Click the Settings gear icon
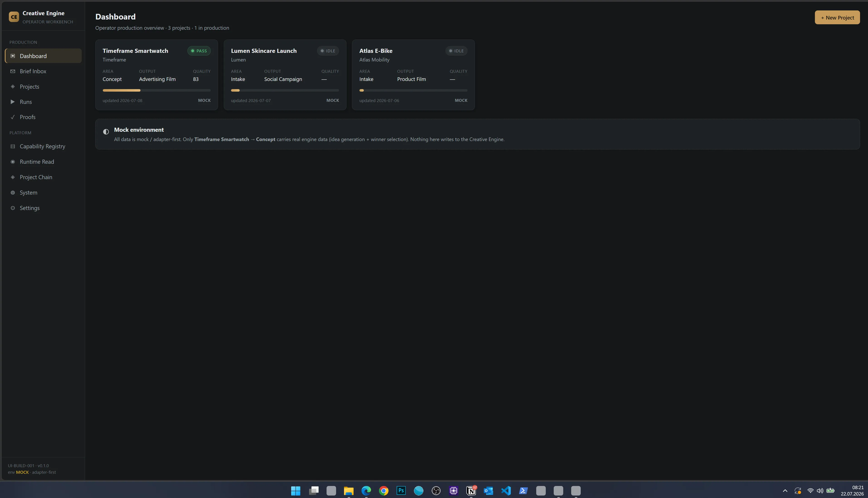The height and width of the screenshot is (498, 868). [13, 208]
